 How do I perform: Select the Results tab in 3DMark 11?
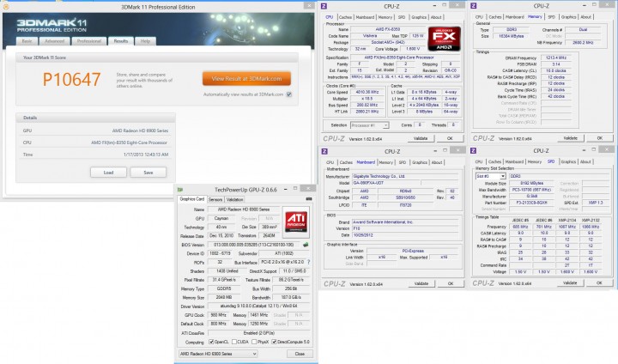pos(121,41)
